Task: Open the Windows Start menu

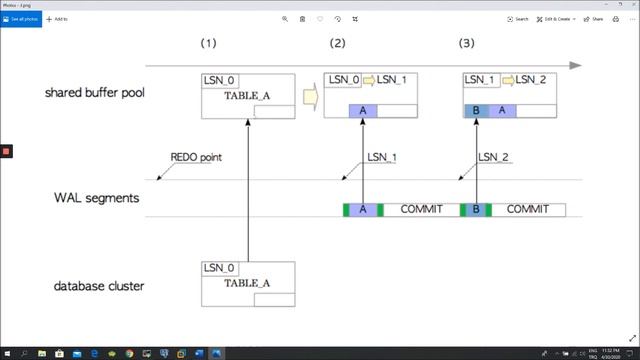Action: point(7,353)
